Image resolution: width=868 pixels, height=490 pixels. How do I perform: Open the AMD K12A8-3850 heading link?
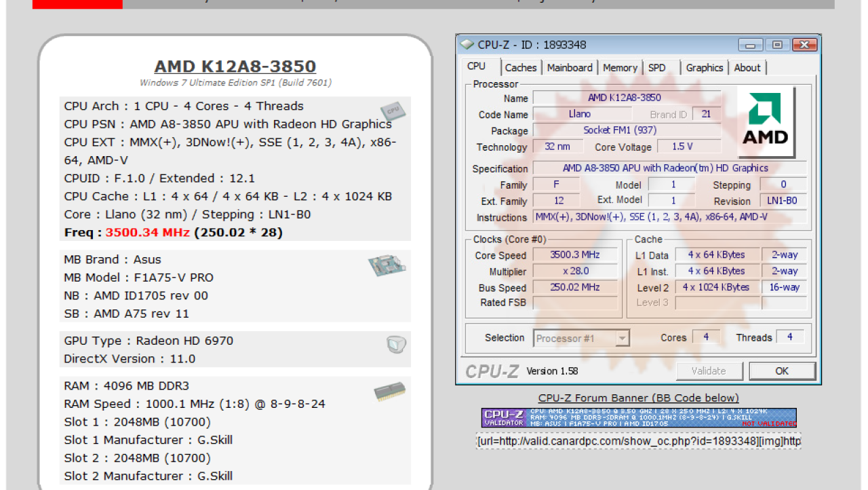pos(235,67)
